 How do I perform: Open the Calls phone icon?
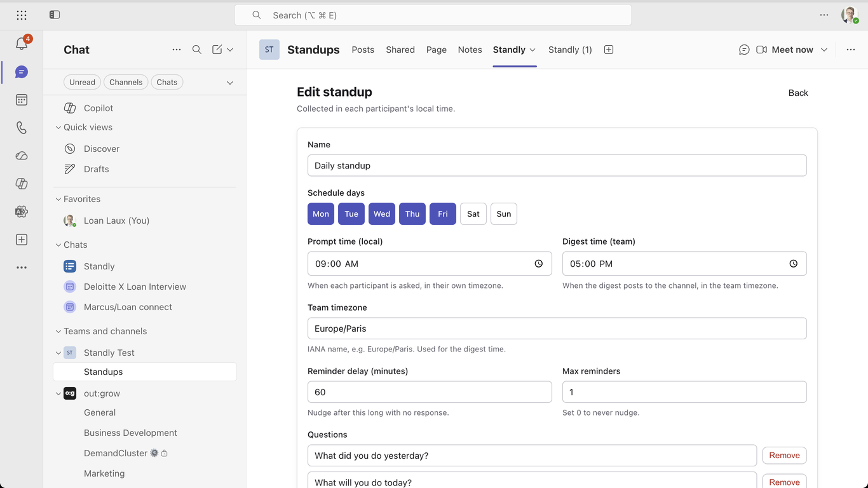coord(22,128)
